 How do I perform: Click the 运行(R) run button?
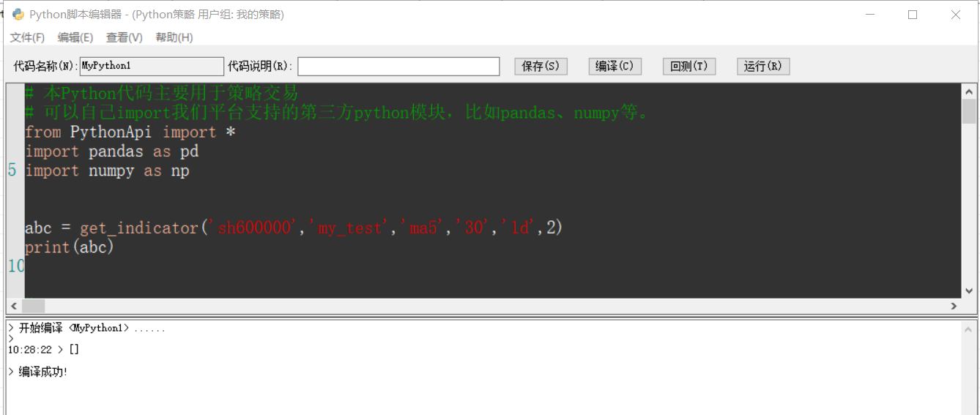pyautogui.click(x=763, y=66)
